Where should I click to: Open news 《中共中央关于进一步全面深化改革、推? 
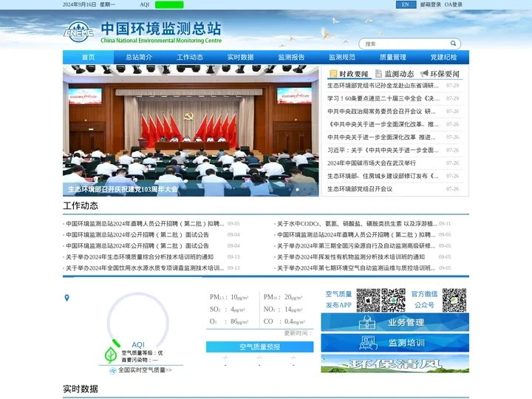pos(383,124)
